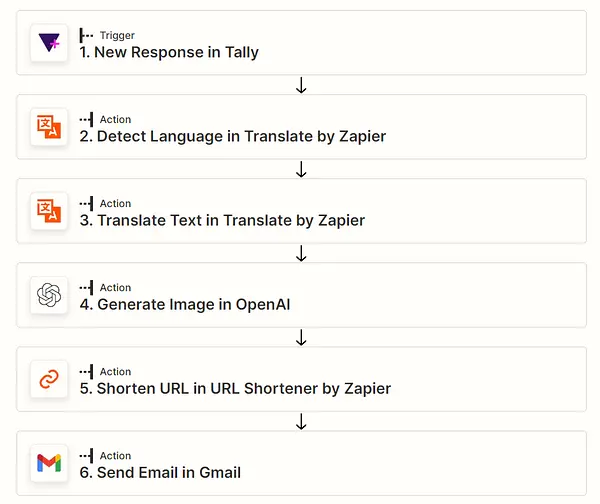
Task: Select the Translate icon in step 2
Action: [49, 127]
